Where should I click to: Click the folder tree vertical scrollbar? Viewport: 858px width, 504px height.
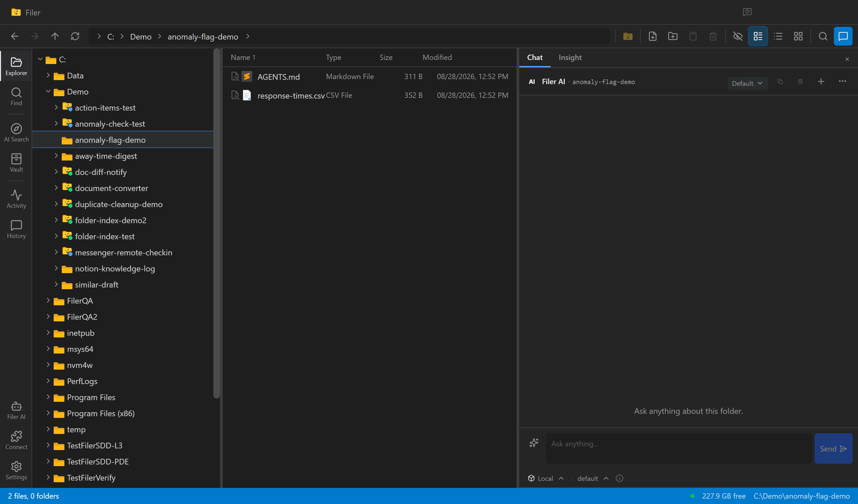217,224
